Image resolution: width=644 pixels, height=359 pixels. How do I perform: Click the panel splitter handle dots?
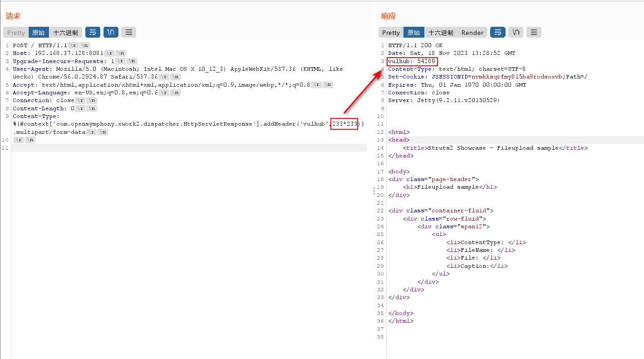374,191
